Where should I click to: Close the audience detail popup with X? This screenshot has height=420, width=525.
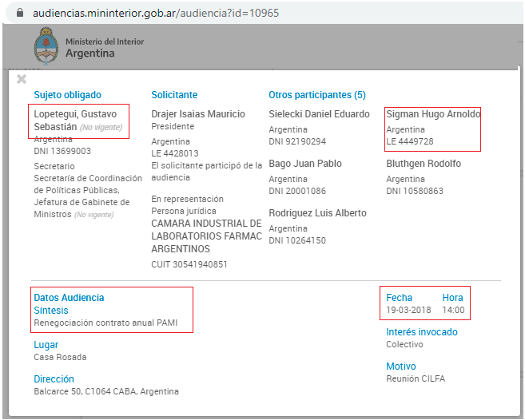coord(22,79)
